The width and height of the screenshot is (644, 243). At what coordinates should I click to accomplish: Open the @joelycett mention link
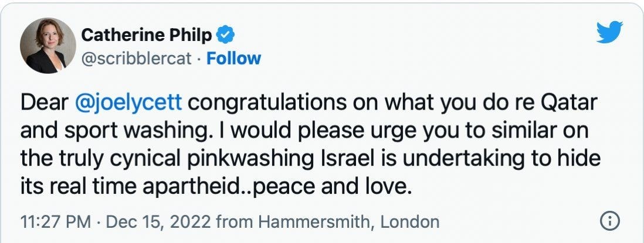coord(128,103)
